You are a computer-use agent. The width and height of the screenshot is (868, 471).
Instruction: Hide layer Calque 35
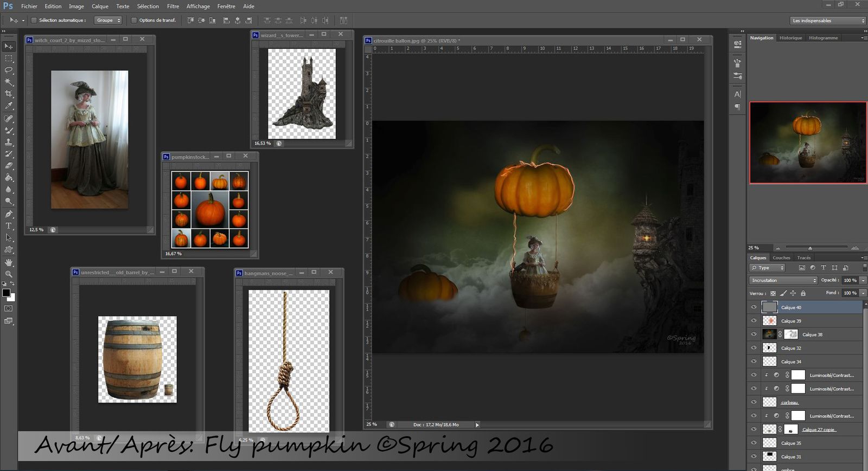click(754, 443)
